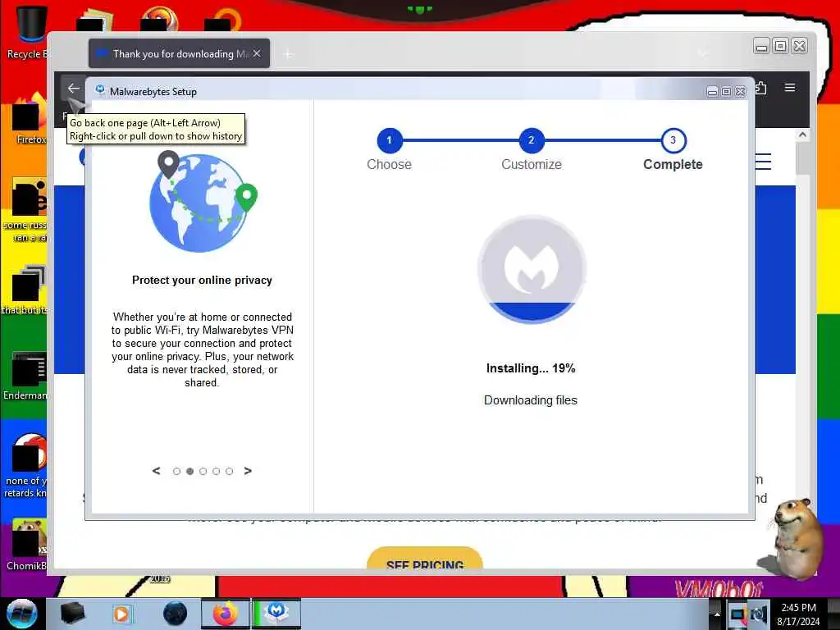The width and height of the screenshot is (840, 630).
Task: Click 'Downloading files' status text
Action: pos(531,400)
